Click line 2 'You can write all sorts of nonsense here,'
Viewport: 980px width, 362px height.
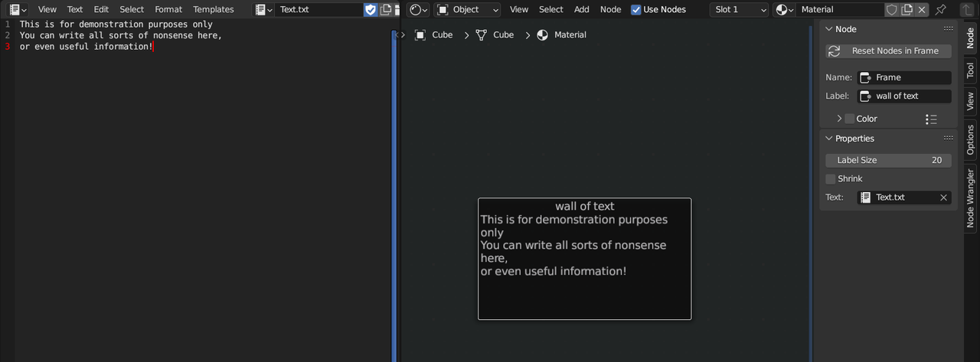121,35
